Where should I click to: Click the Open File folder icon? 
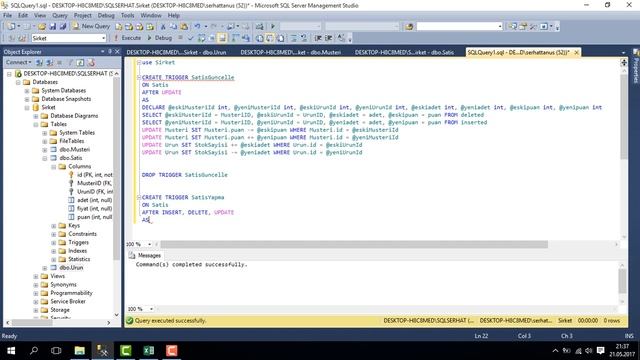42,27
